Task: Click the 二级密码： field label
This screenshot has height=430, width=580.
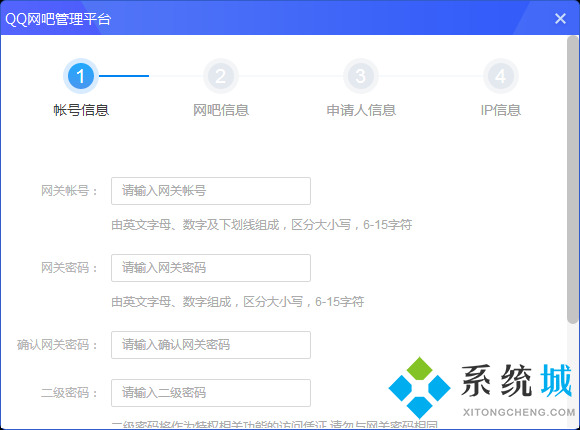Action: (69, 393)
